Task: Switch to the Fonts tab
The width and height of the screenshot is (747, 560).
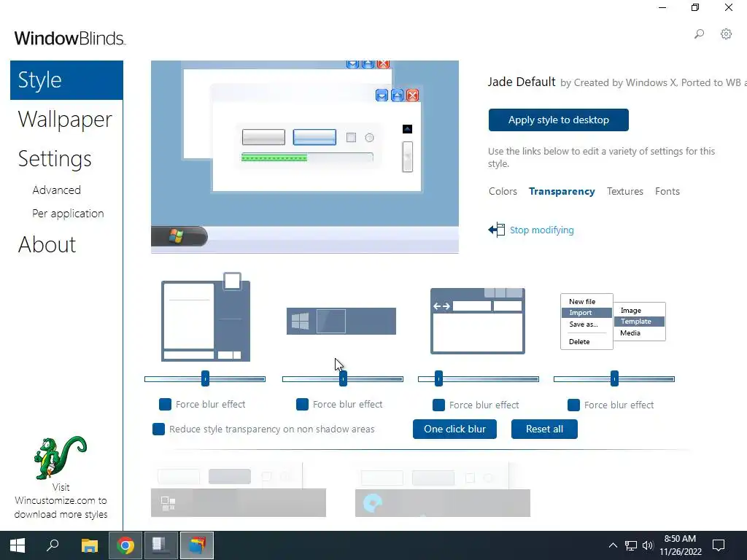Action: [x=667, y=192]
